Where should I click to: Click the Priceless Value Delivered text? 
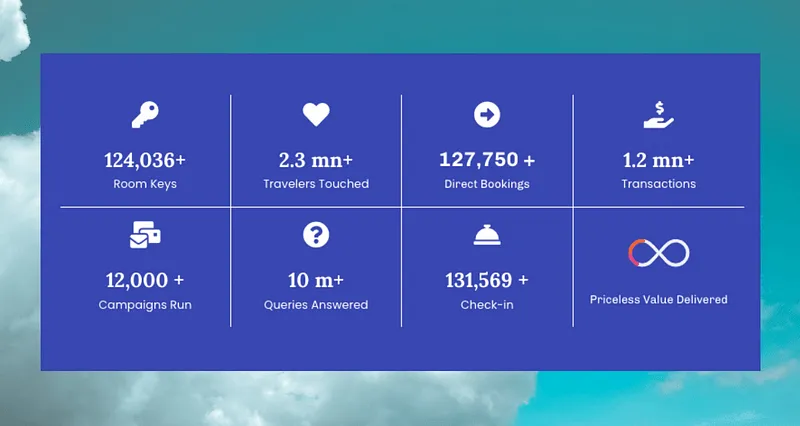click(x=658, y=299)
